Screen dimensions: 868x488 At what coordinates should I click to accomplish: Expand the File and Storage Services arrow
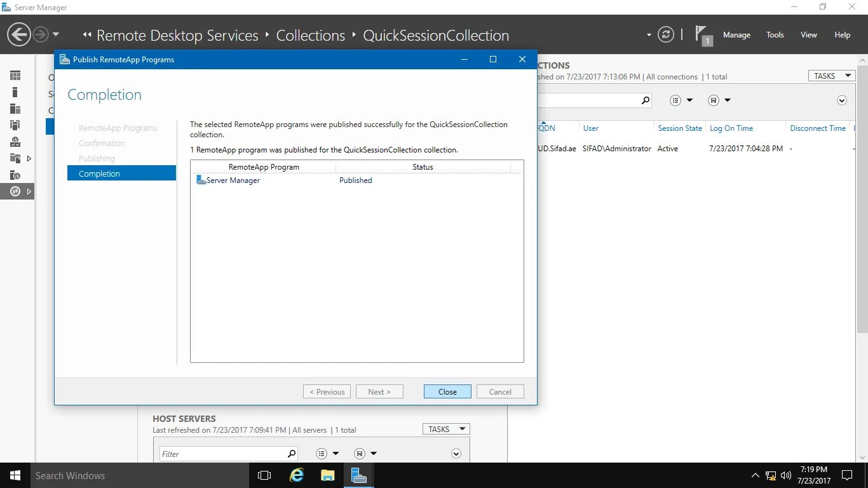coord(29,158)
